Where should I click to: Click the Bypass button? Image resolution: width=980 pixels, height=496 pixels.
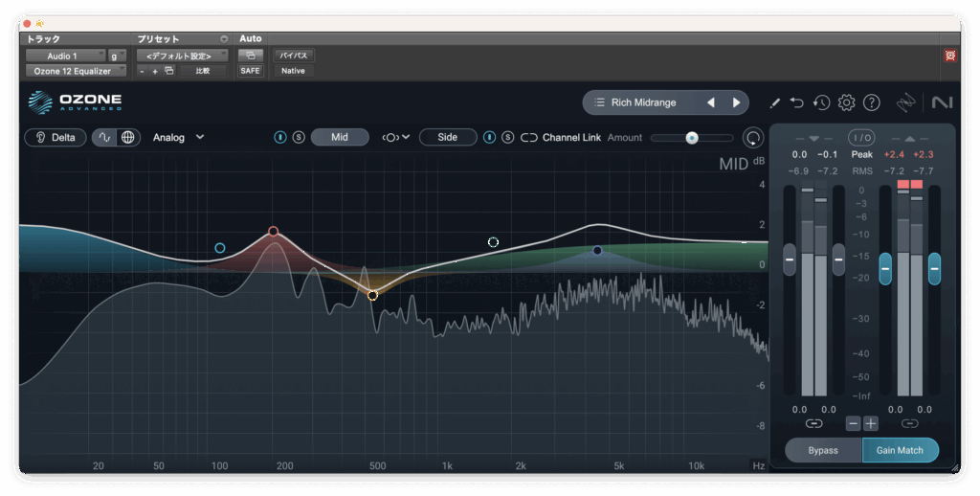[823, 450]
